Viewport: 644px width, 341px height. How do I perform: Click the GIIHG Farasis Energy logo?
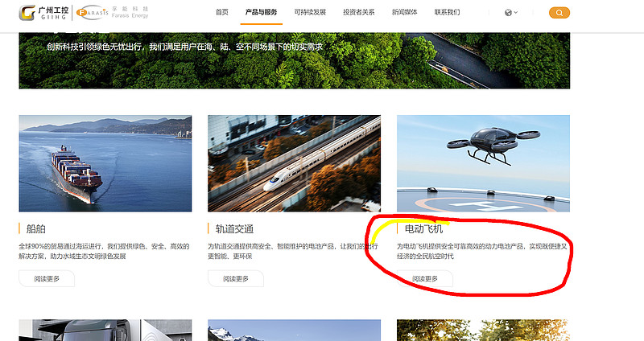[x=84, y=13]
